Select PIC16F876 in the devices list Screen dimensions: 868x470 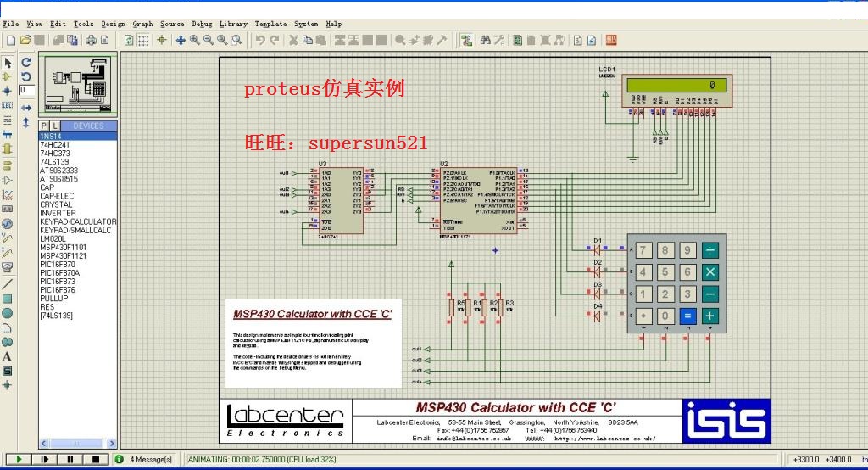(x=77, y=290)
